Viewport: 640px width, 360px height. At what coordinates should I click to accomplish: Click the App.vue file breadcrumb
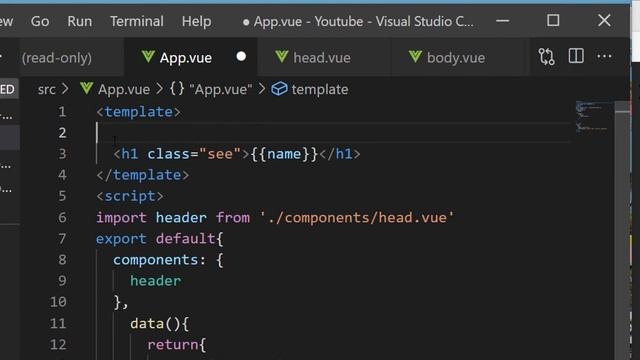124,89
